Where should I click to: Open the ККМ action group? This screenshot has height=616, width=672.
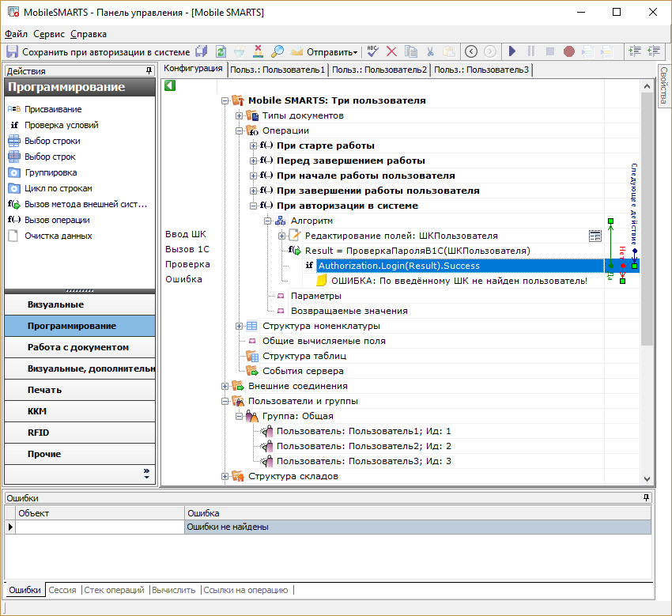80,411
